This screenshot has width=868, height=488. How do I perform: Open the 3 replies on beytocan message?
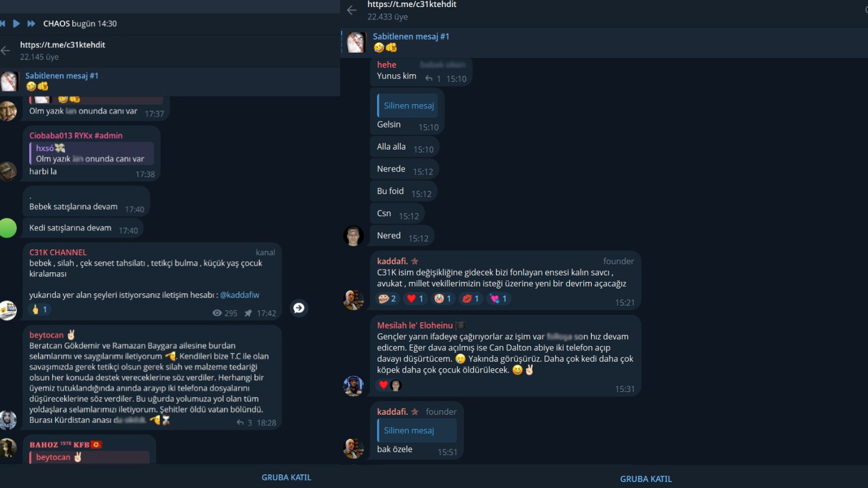click(x=244, y=423)
